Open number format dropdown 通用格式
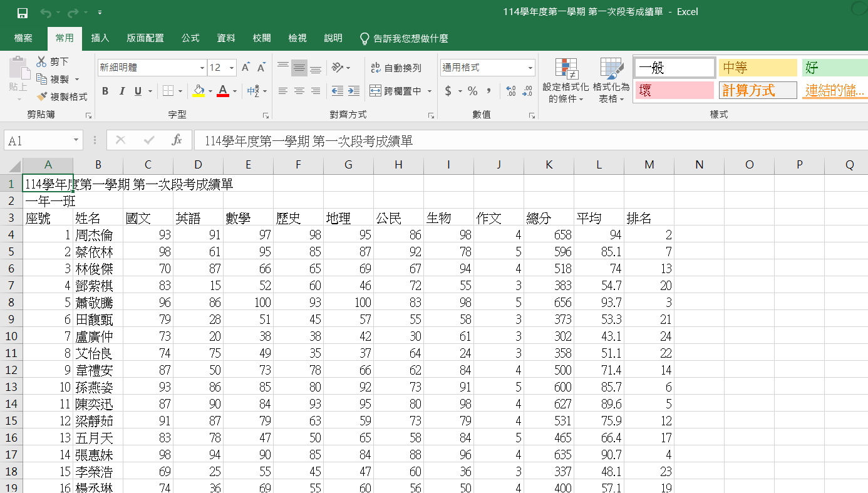 coord(530,68)
